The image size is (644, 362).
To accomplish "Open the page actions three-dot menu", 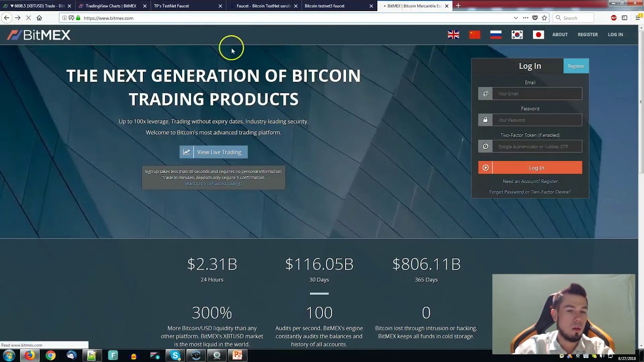I will (525, 18).
